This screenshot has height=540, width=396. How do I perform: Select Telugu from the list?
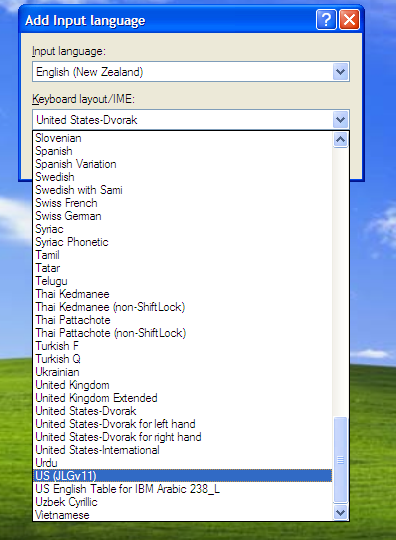183,281
